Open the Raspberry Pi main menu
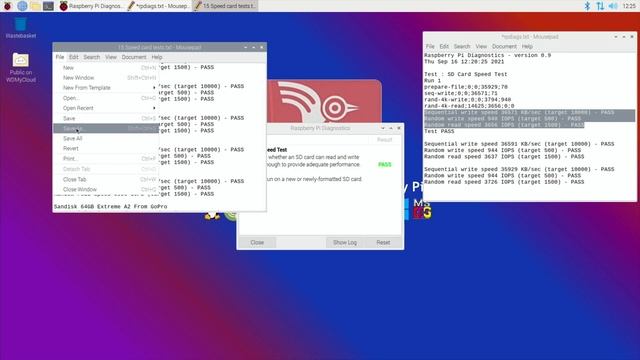This screenshot has width=640, height=360. coord(7,6)
